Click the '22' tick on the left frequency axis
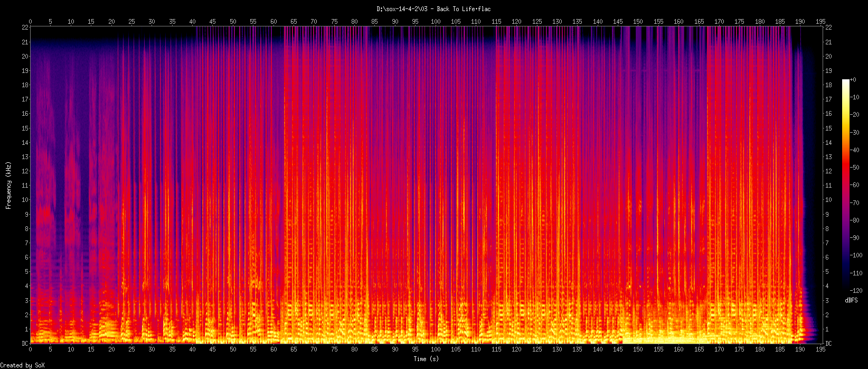 coord(25,27)
